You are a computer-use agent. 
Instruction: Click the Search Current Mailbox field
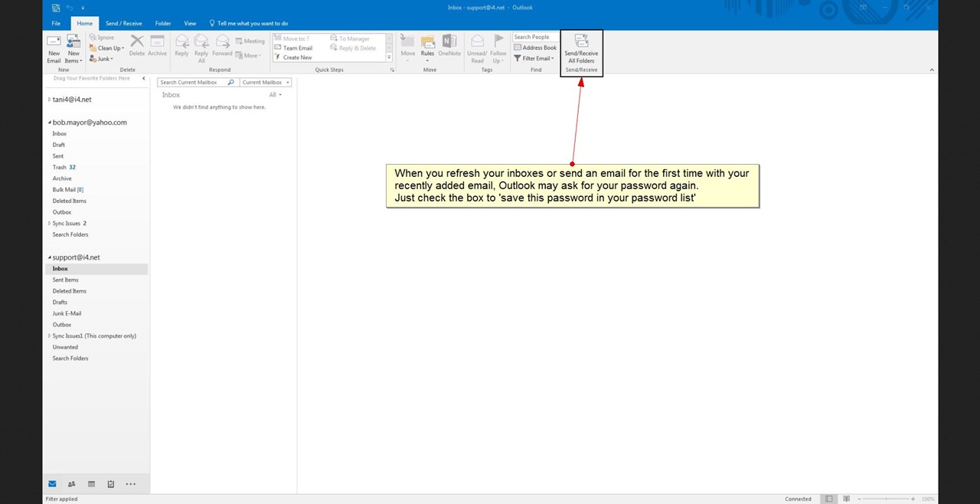pyautogui.click(x=192, y=82)
